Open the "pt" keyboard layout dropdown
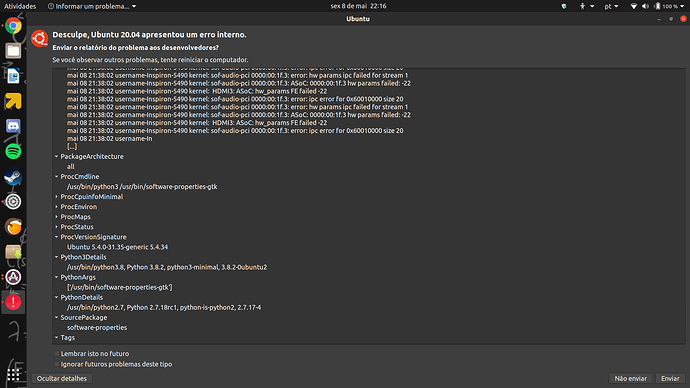The image size is (690, 388). pyautogui.click(x=611, y=6)
